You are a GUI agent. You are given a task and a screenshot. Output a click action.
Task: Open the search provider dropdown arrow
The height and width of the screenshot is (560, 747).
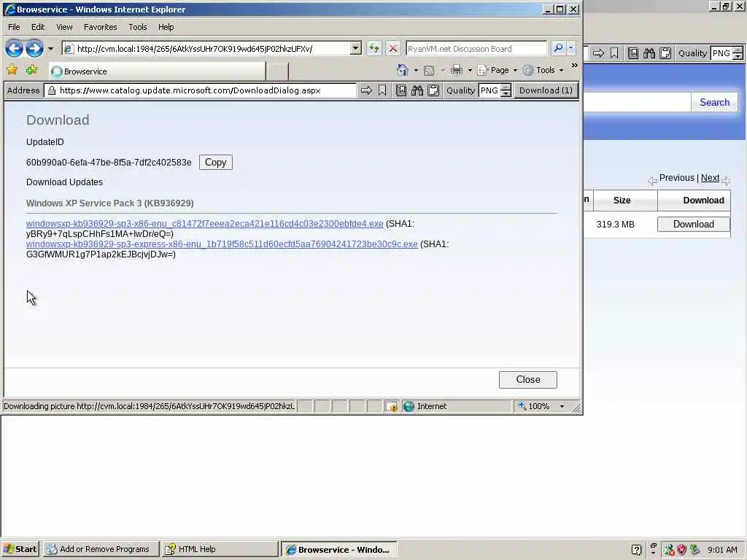(570, 49)
